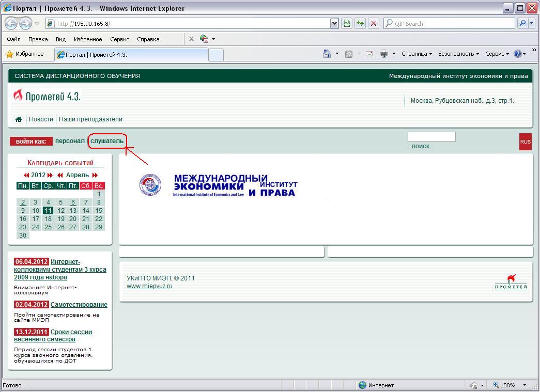Open the Новости link
Screen dimensions: 540x392
coord(41,119)
